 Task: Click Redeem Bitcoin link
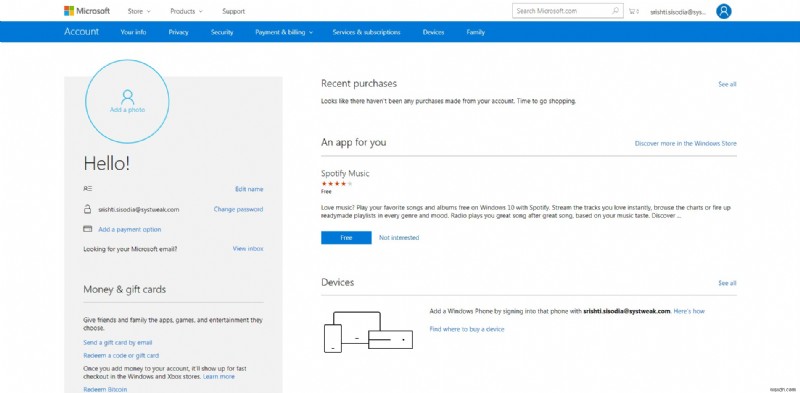tap(105, 389)
